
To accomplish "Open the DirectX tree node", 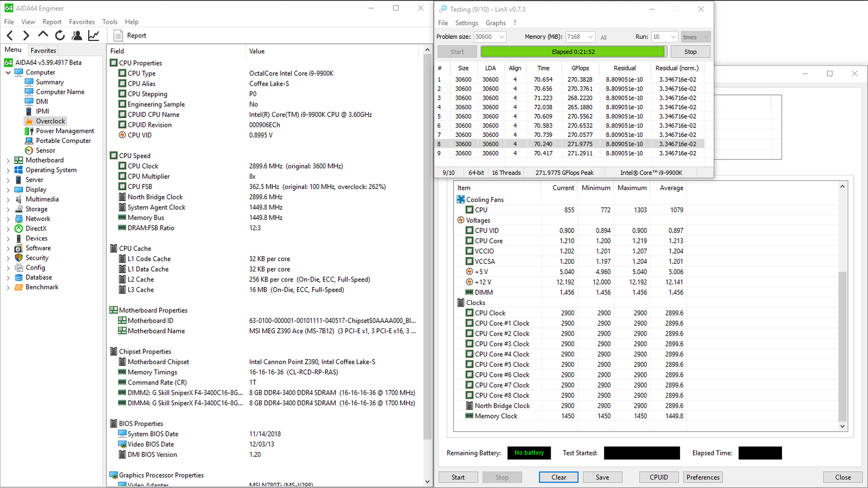I will coord(36,229).
